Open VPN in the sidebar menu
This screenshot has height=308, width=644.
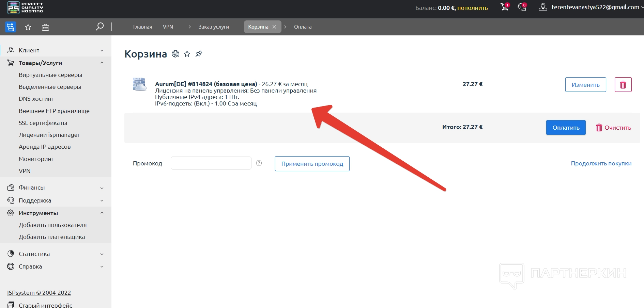tap(25, 171)
